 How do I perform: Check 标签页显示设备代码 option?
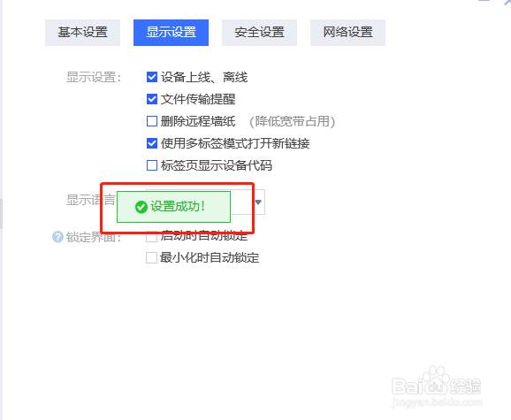[x=152, y=165]
